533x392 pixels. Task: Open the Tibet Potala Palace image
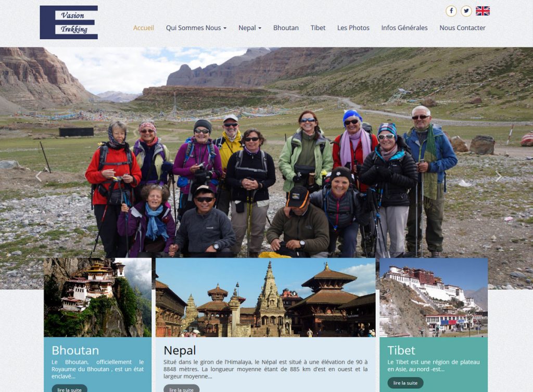tap(434, 297)
